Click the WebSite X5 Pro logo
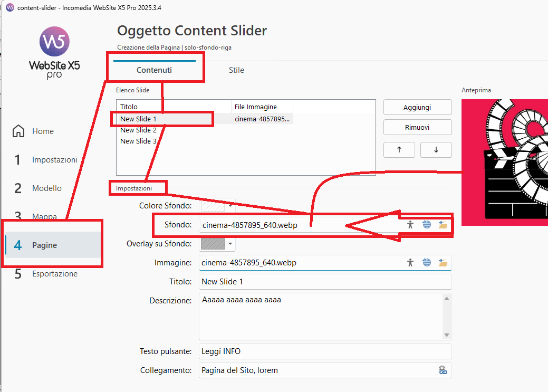 click(54, 53)
